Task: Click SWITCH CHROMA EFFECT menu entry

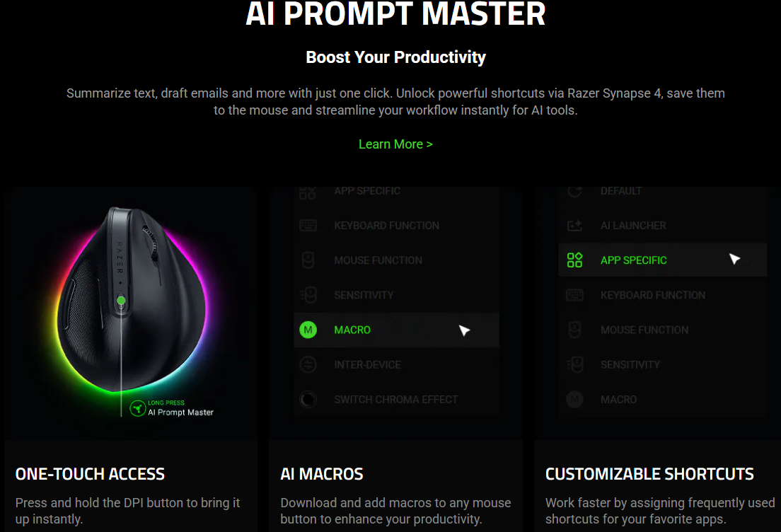Action: [396, 400]
